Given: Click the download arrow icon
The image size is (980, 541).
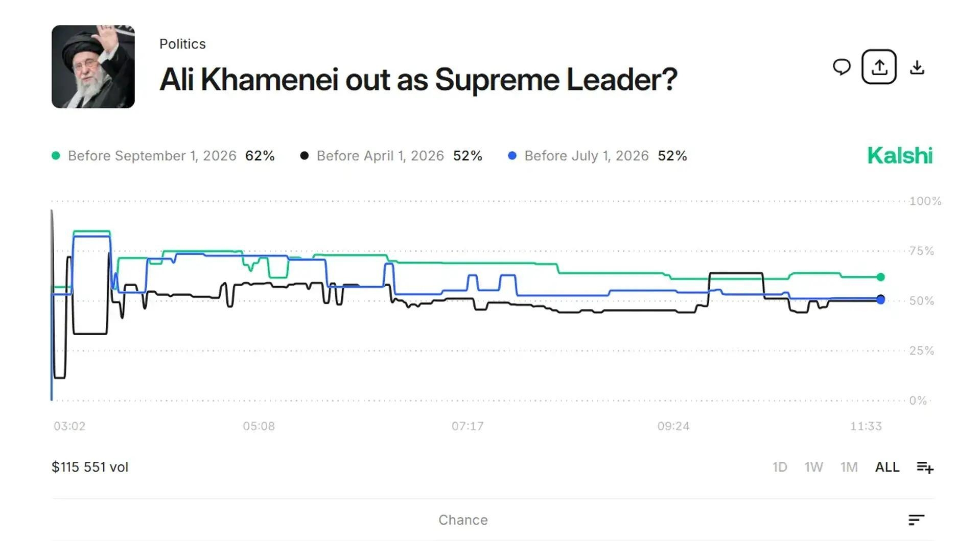Looking at the screenshot, I should point(917,67).
